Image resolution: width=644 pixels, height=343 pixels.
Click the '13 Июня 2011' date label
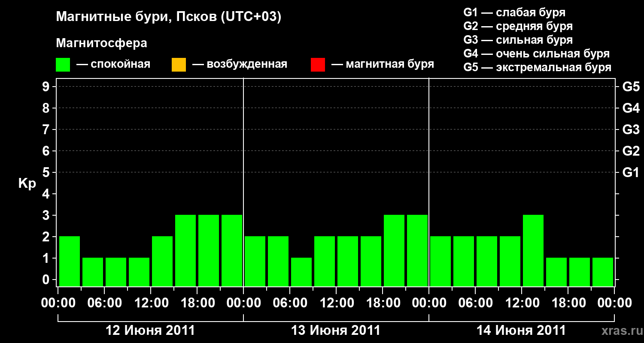[336, 331]
